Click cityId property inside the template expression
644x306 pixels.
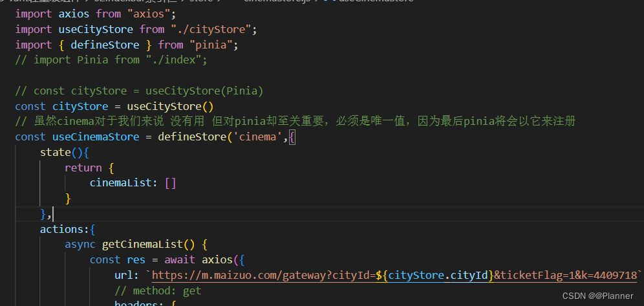(x=469, y=275)
